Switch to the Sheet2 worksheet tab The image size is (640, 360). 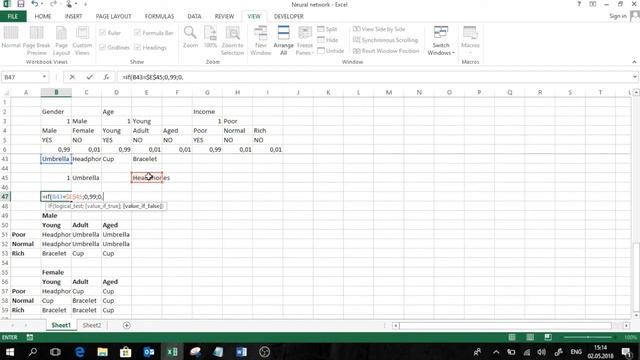[92, 325]
